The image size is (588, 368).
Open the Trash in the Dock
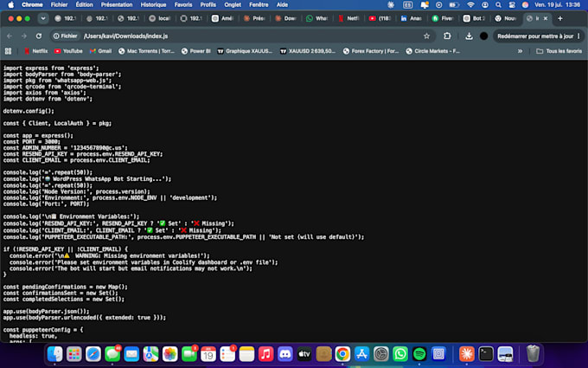point(533,354)
